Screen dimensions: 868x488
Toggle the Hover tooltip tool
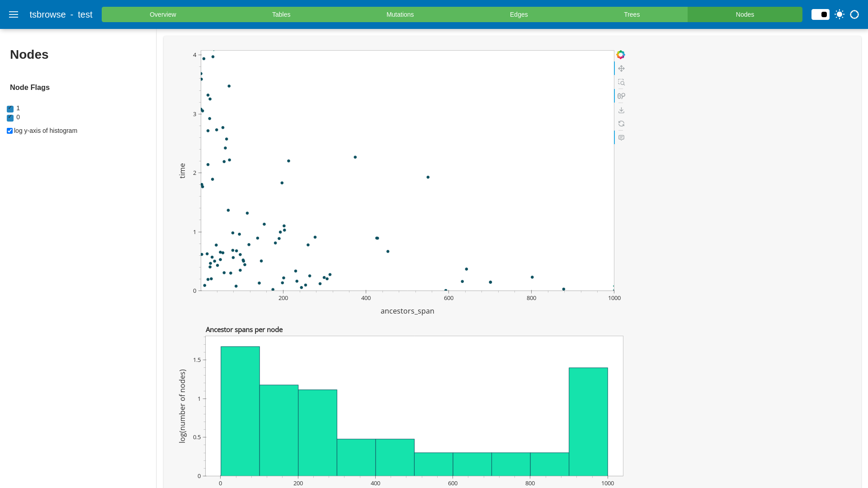point(621,138)
